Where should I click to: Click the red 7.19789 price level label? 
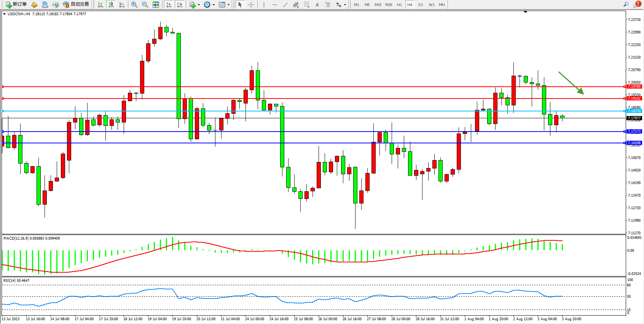pos(634,87)
